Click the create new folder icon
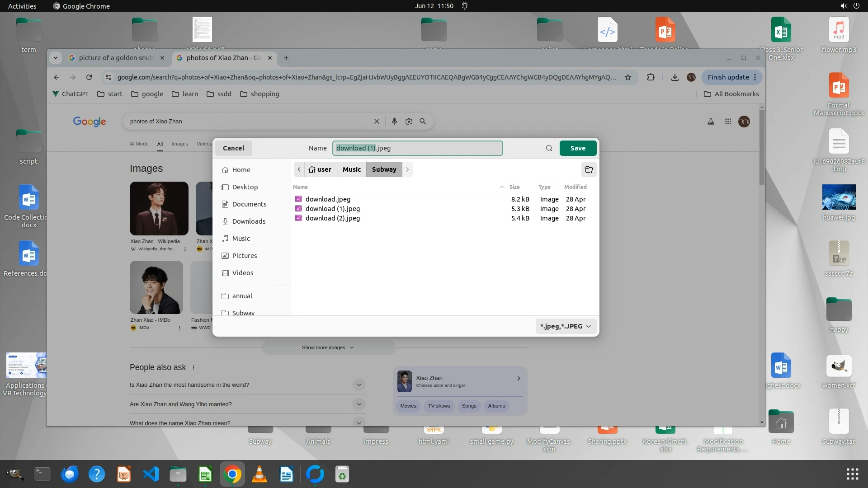The width and height of the screenshot is (868, 488). click(589, 169)
